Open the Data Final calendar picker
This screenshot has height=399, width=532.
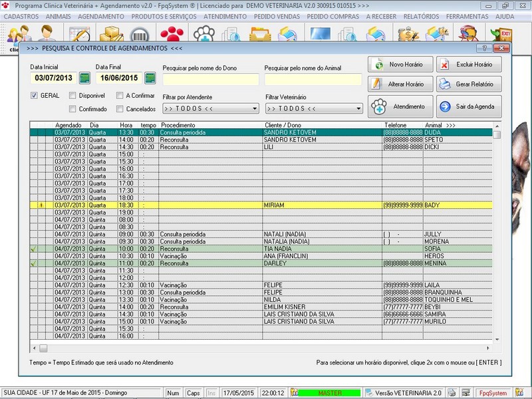click(150, 78)
